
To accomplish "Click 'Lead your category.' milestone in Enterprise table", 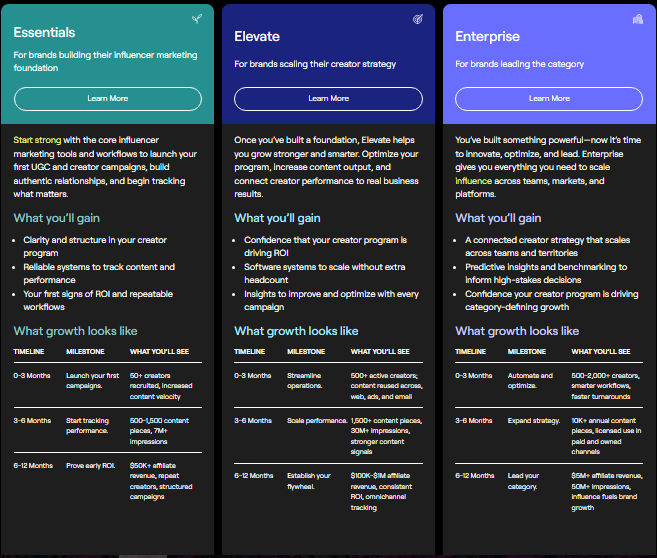I will point(523,481).
